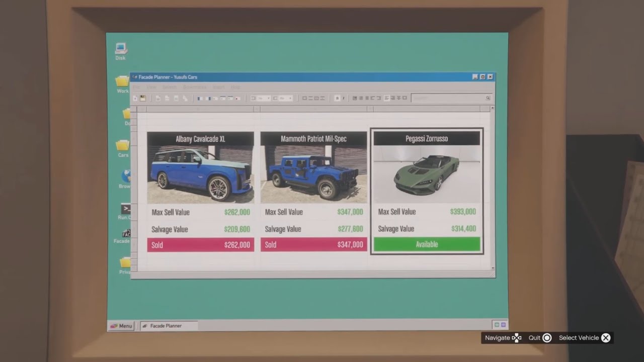Click the save floppy disk toolbar icon
This screenshot has width=644, height=362.
pos(143,99)
